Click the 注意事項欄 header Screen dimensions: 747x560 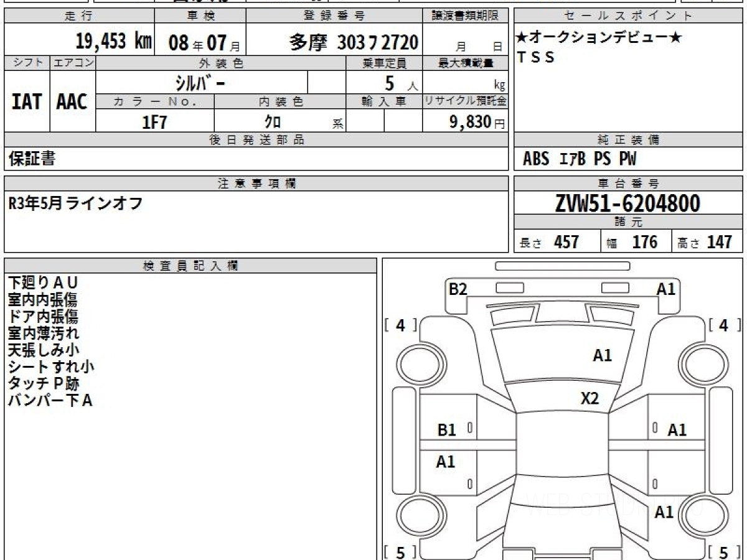256,183
